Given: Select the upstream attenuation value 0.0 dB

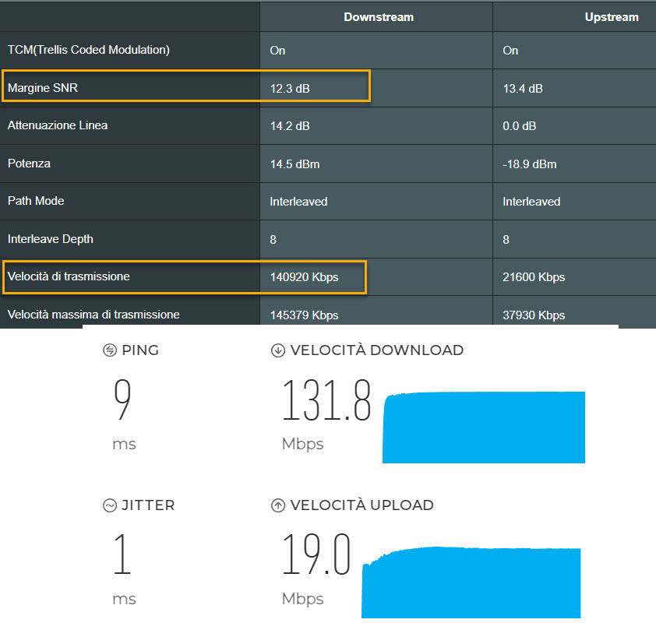Looking at the screenshot, I should [519, 126].
